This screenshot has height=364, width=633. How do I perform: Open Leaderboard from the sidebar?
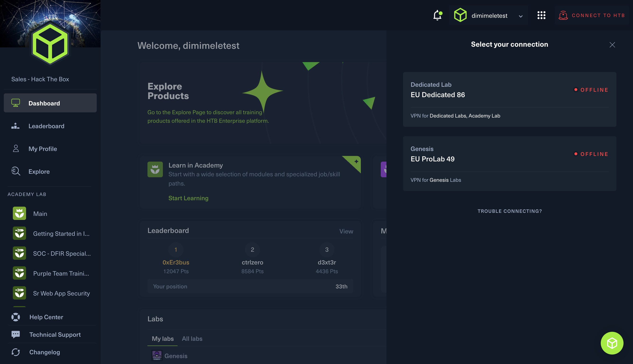click(x=50, y=126)
